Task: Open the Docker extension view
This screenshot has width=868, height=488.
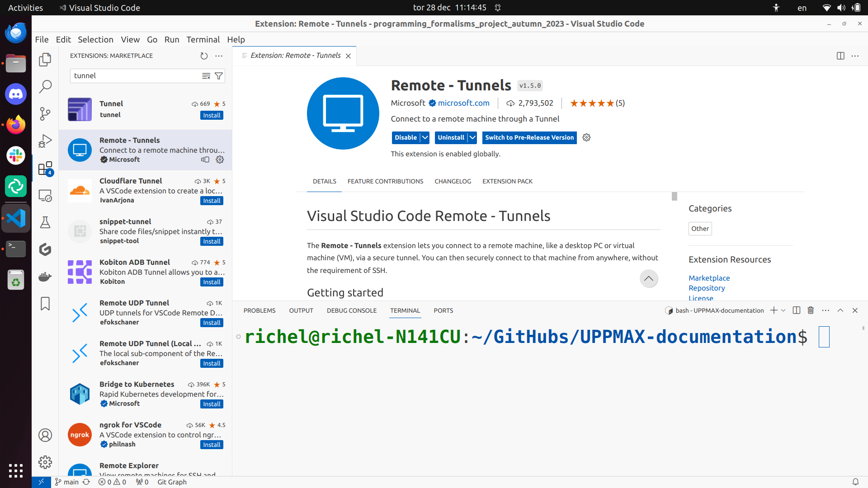Action: 45,277
